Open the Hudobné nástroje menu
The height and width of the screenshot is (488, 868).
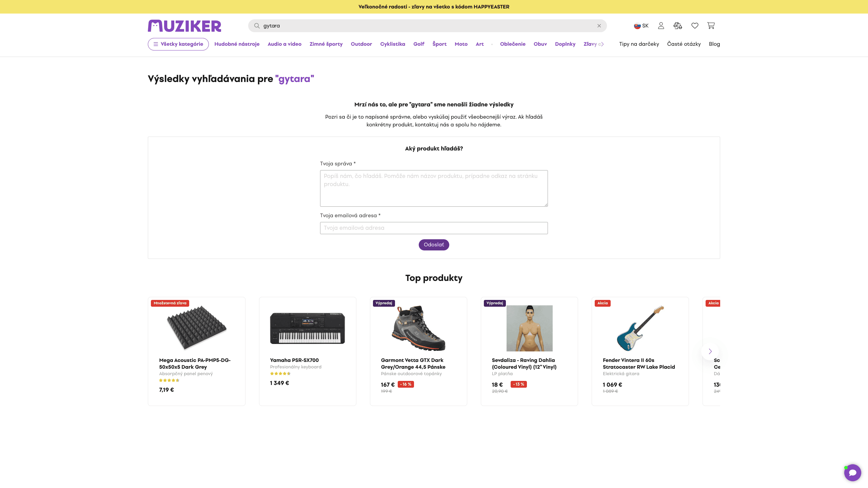click(237, 44)
